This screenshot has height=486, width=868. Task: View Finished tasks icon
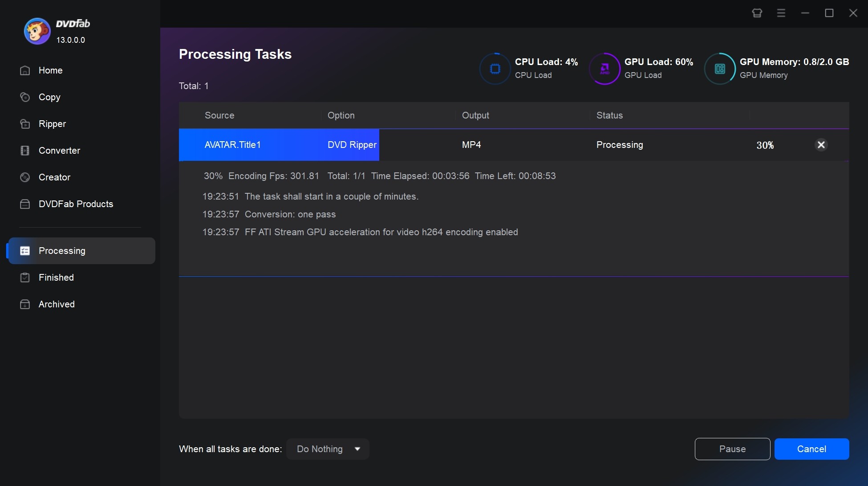24,277
